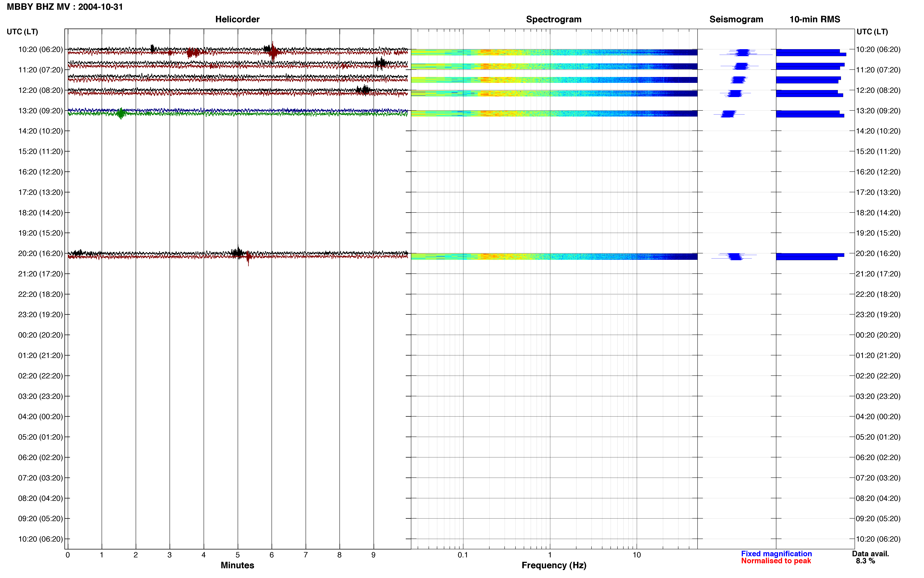Click the right 'UTC (LT)' axis label
Screen dimensions: 924x578
click(x=872, y=32)
